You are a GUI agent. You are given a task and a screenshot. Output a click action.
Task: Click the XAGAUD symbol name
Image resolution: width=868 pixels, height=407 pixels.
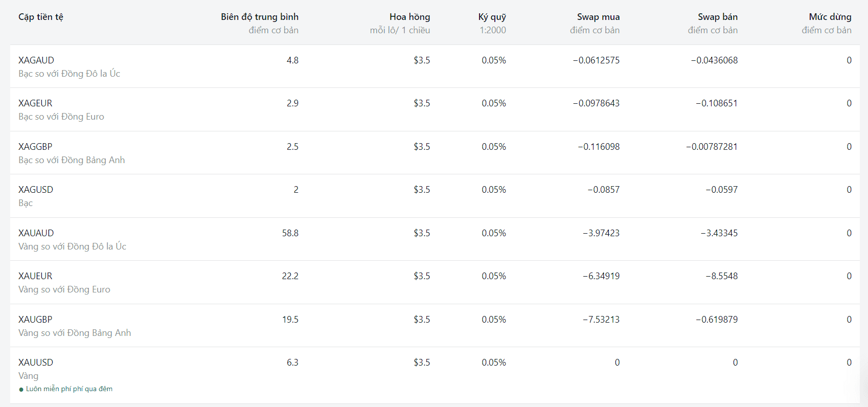click(36, 60)
